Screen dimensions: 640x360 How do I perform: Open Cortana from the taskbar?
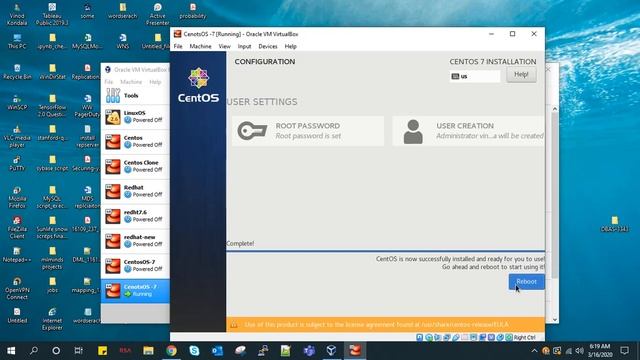(x=56, y=351)
